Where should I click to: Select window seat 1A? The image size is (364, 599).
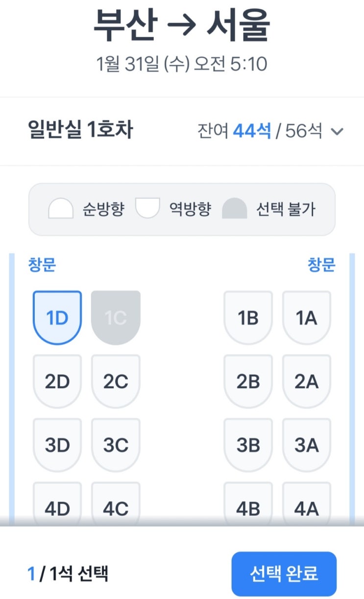(x=307, y=318)
